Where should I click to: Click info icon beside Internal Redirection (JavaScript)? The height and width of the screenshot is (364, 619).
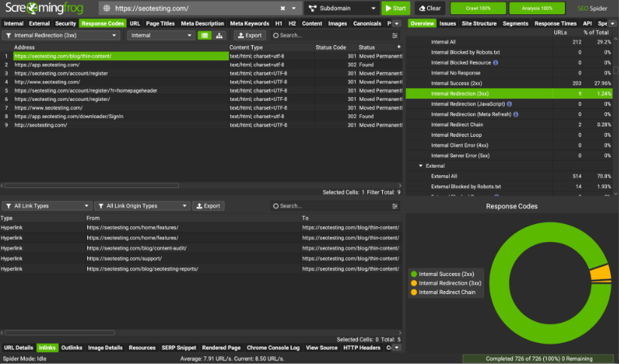pyautogui.click(x=509, y=104)
